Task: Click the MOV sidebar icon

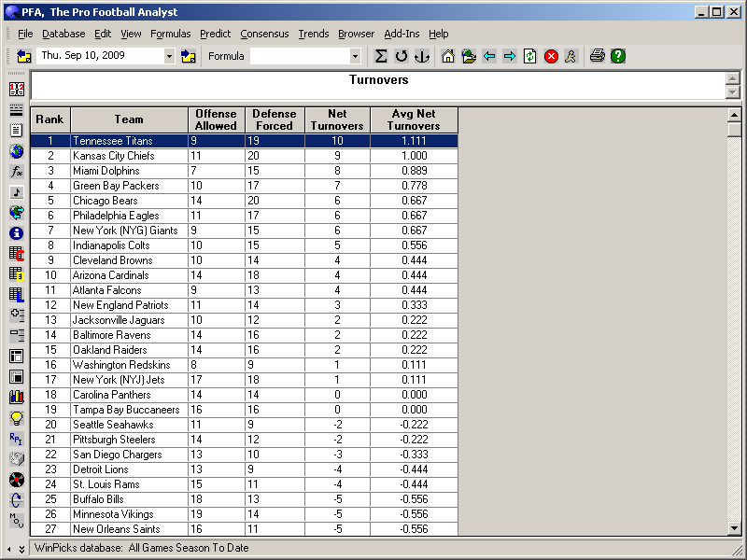Action: click(16, 521)
